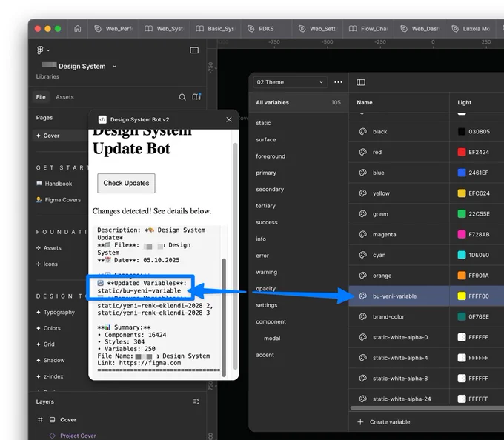Collapse layers with the Layers panel icon
This screenshot has height=440, width=504.
pyautogui.click(x=196, y=401)
